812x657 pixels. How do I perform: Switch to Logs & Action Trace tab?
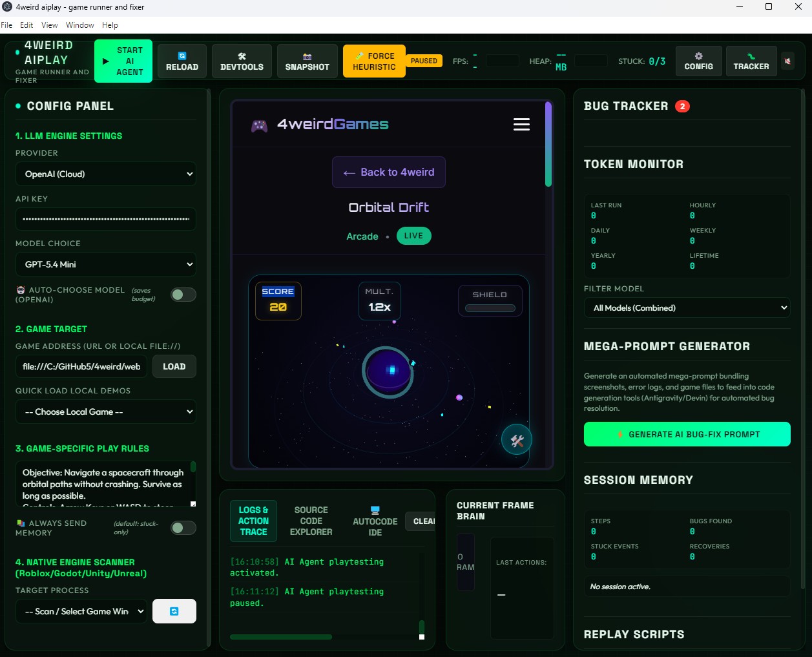pos(253,521)
